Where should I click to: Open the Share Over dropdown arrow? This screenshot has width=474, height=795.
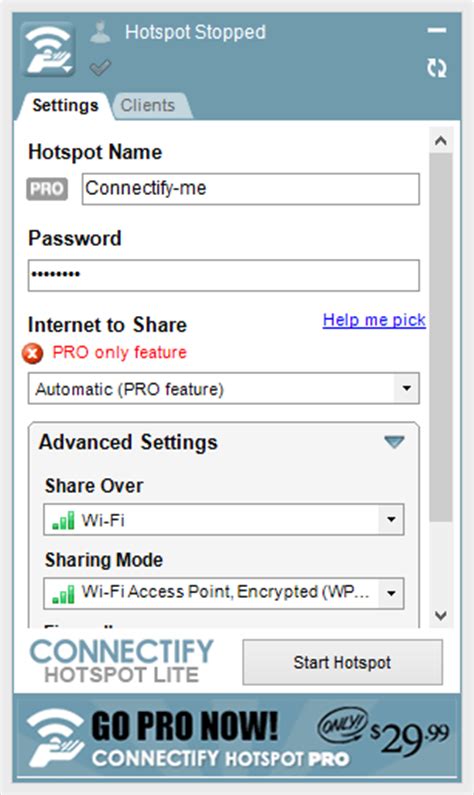click(x=391, y=520)
